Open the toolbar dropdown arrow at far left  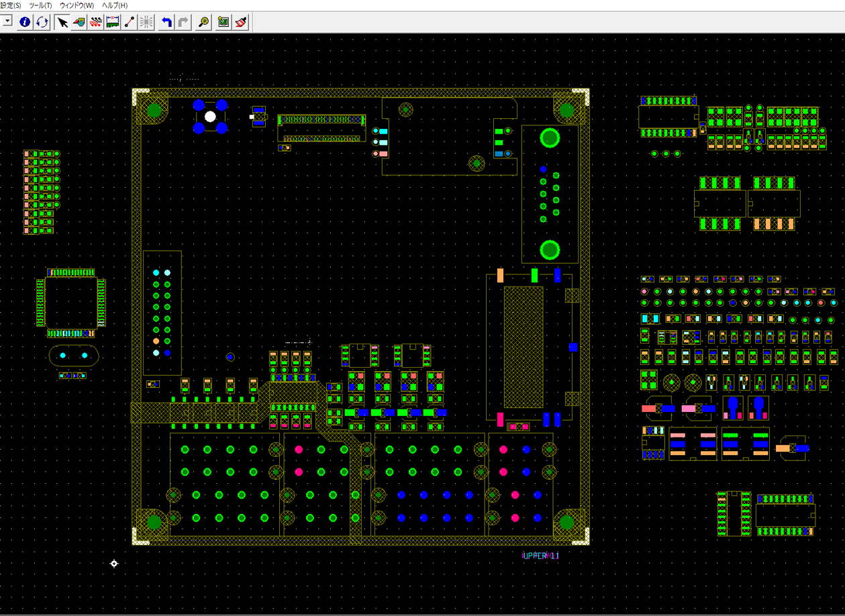(x=7, y=21)
